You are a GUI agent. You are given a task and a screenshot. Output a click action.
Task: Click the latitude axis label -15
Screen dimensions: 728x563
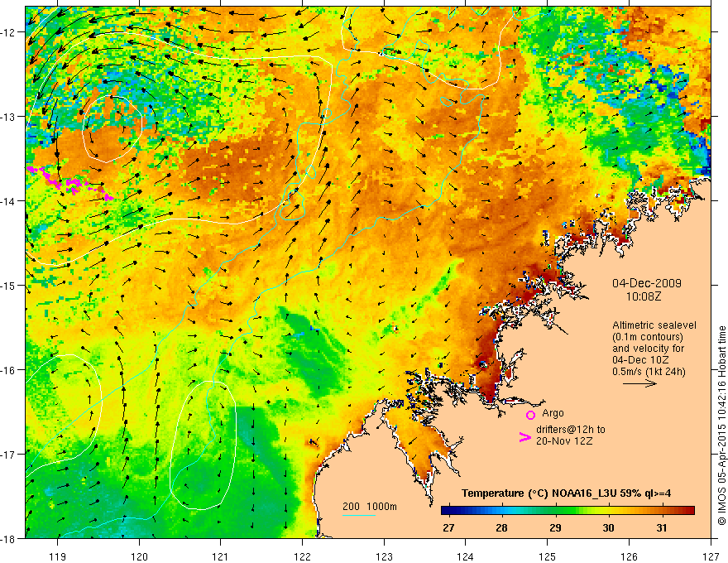(x=9, y=285)
